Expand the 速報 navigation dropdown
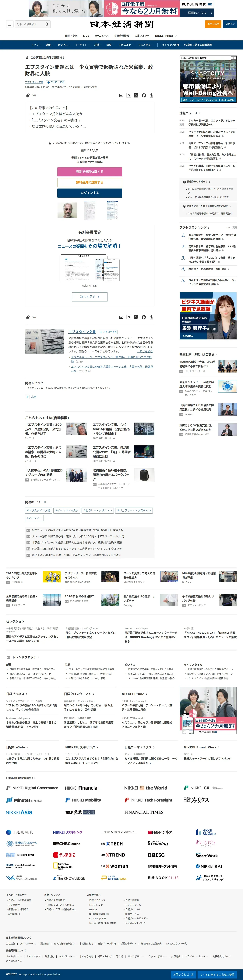This screenshot has height=980, width=243. click(50, 45)
